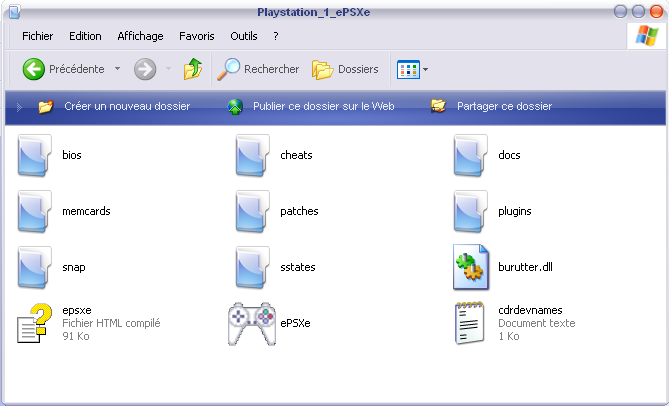
Task: Select the bios folder icon
Action: tap(35, 155)
